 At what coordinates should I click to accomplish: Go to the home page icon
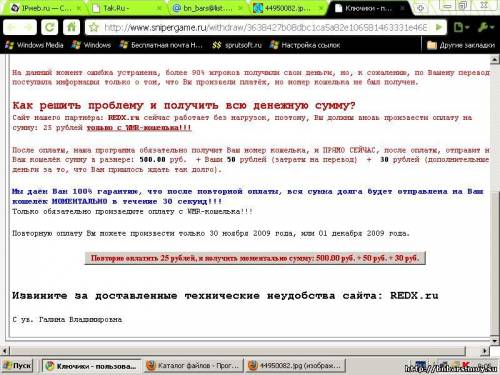[71, 27]
